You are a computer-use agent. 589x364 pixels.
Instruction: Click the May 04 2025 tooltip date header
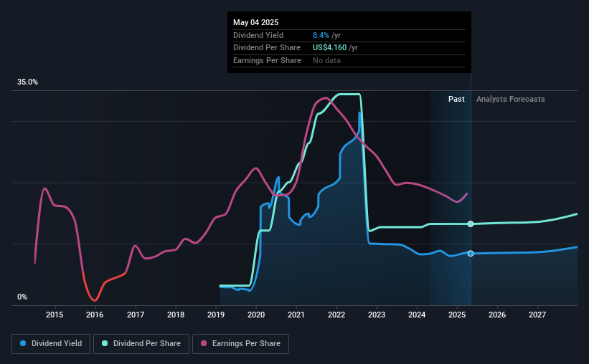click(x=256, y=22)
